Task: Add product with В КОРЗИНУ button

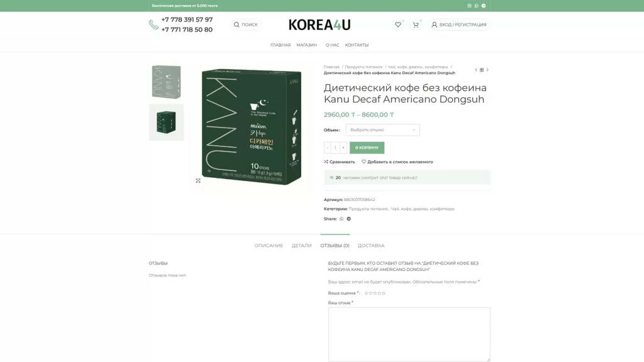Action: [x=367, y=148]
